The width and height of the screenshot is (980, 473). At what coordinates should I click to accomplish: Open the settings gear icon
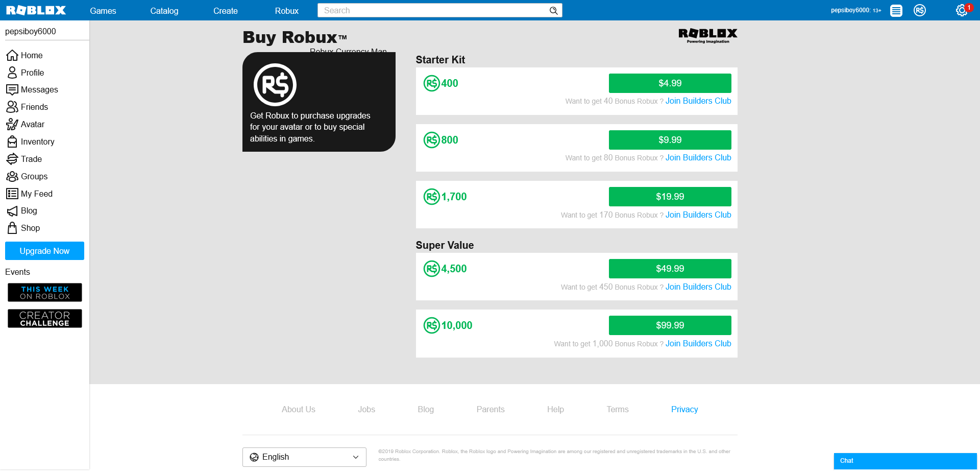(961, 10)
